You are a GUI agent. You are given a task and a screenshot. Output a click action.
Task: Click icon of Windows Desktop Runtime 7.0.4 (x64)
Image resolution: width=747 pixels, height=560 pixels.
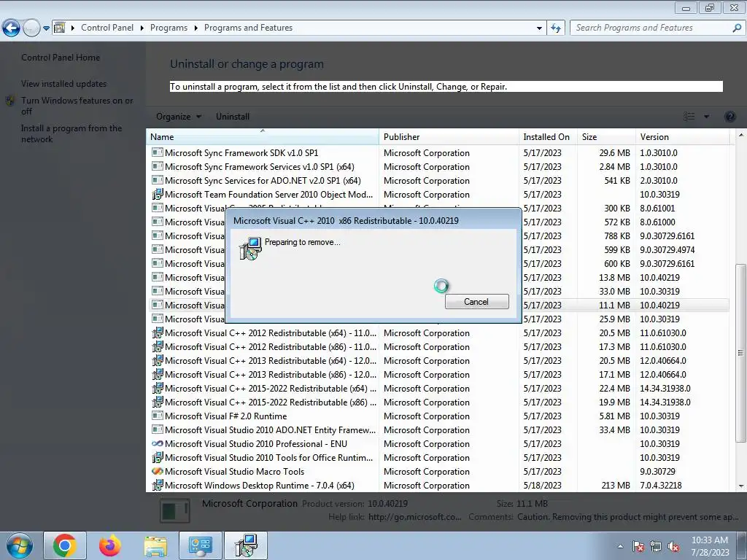pos(158,485)
